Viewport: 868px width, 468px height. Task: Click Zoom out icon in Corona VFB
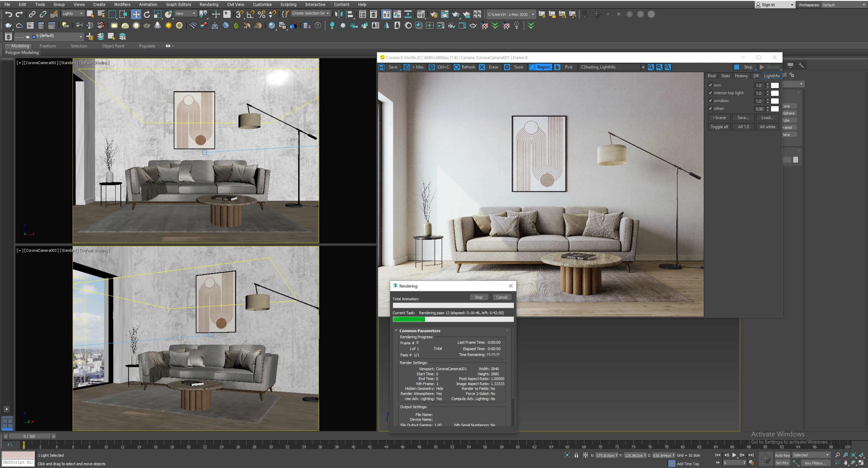click(x=659, y=67)
